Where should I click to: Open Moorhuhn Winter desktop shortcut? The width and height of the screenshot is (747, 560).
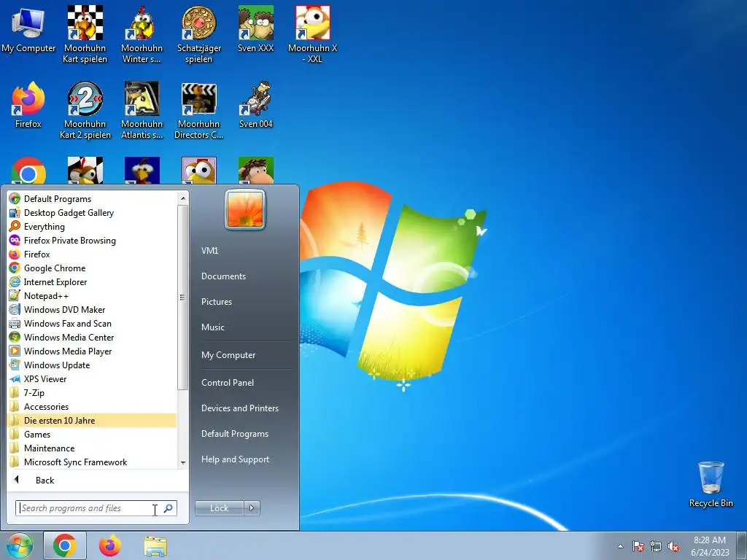[142, 34]
